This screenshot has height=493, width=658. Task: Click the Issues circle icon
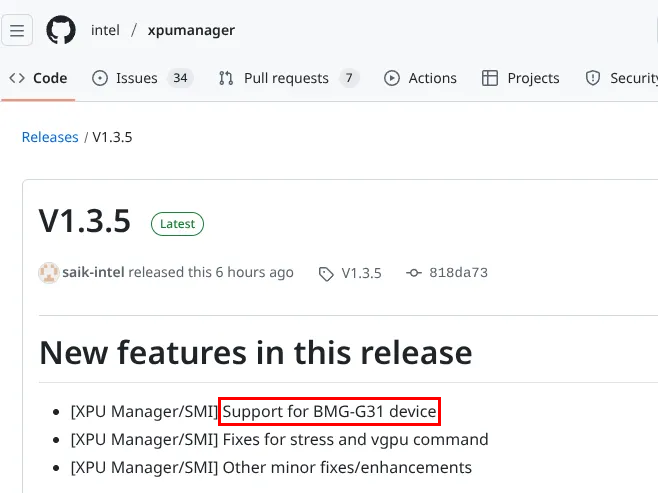click(99, 78)
